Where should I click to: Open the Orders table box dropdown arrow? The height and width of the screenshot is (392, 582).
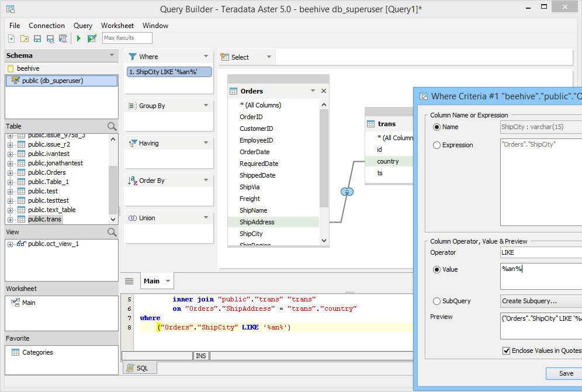pyautogui.click(x=313, y=91)
